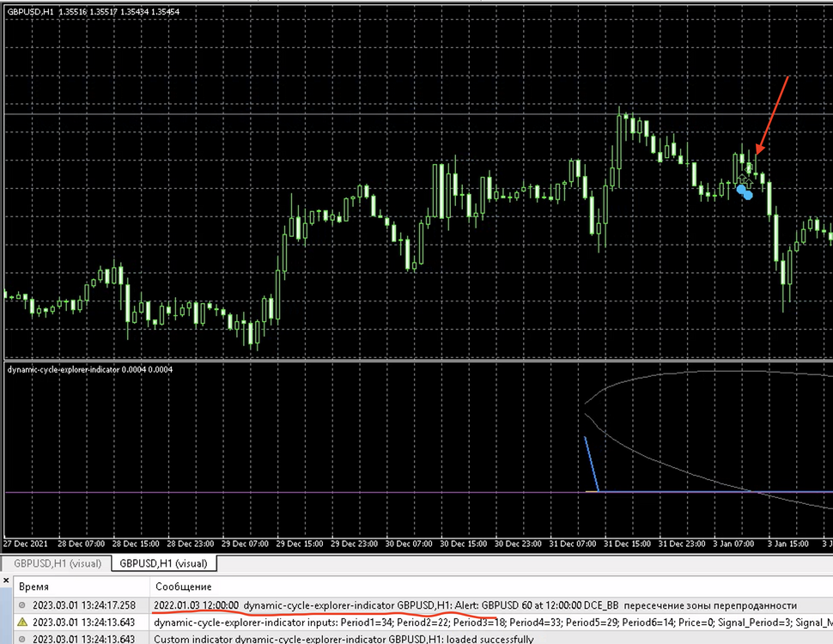
Task: Click the 27 Dec 2021 time axis label
Action: click(x=26, y=544)
